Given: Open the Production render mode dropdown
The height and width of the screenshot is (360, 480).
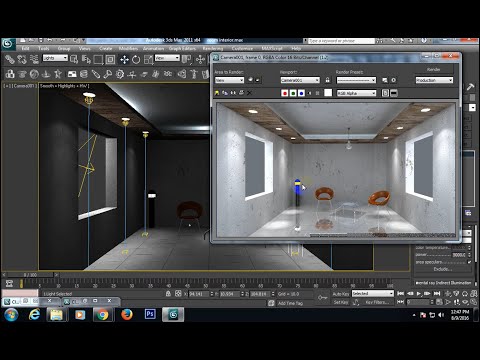Looking at the screenshot, I should (434, 80).
